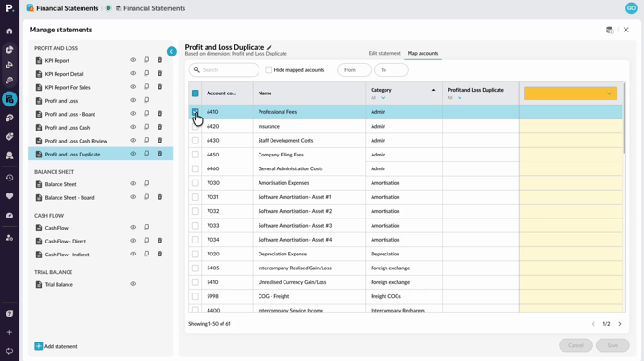
Task: Switch to Map accounts tab
Action: point(423,53)
